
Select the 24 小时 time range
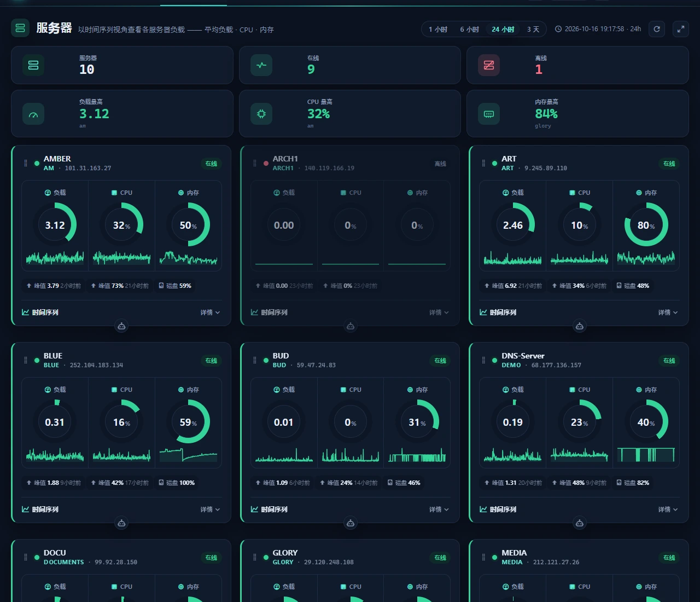tap(503, 30)
